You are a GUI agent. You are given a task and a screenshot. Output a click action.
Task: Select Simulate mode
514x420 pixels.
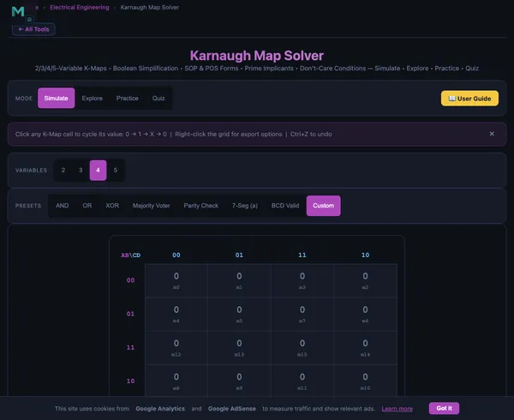tap(56, 98)
